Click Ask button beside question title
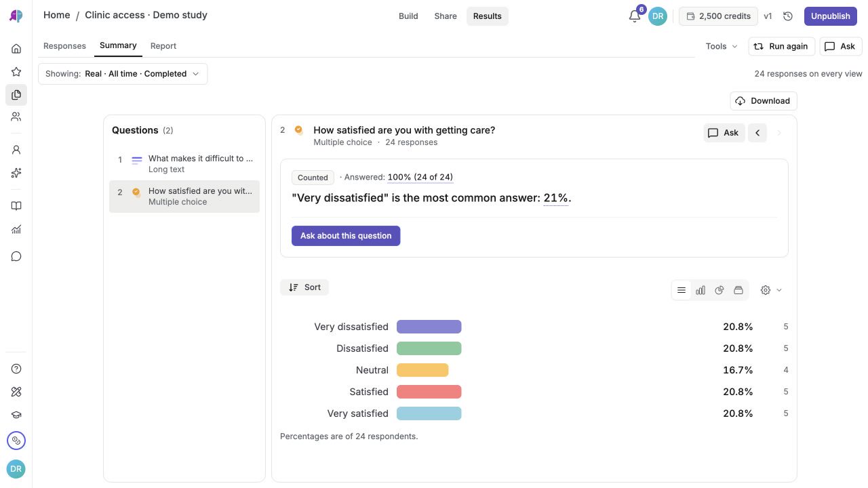The height and width of the screenshot is (488, 868). 724,133
